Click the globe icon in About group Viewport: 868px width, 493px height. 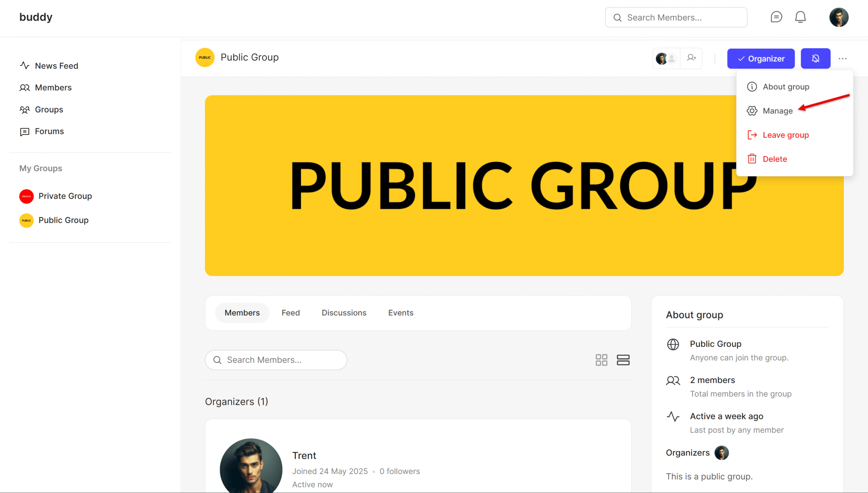(x=673, y=344)
